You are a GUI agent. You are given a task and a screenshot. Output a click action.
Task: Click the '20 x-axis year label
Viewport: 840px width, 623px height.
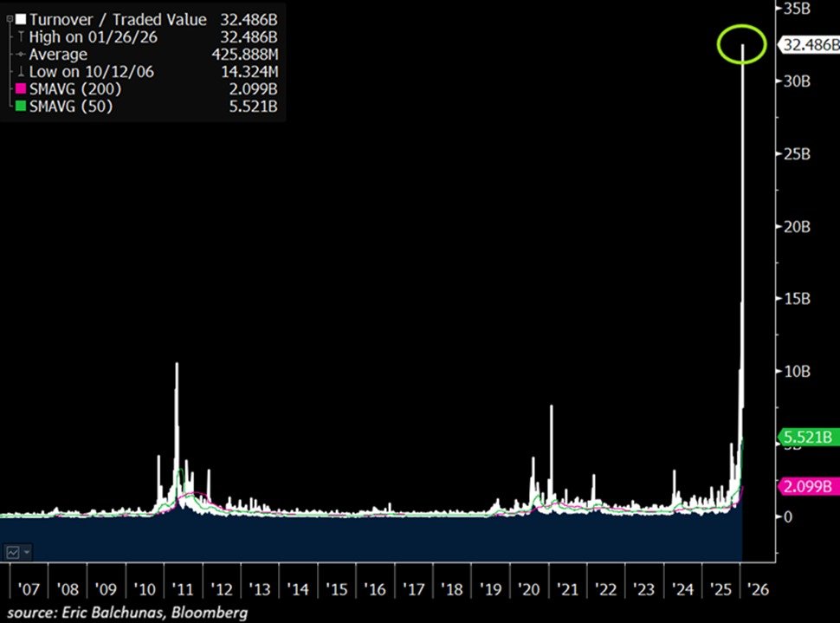click(x=529, y=589)
